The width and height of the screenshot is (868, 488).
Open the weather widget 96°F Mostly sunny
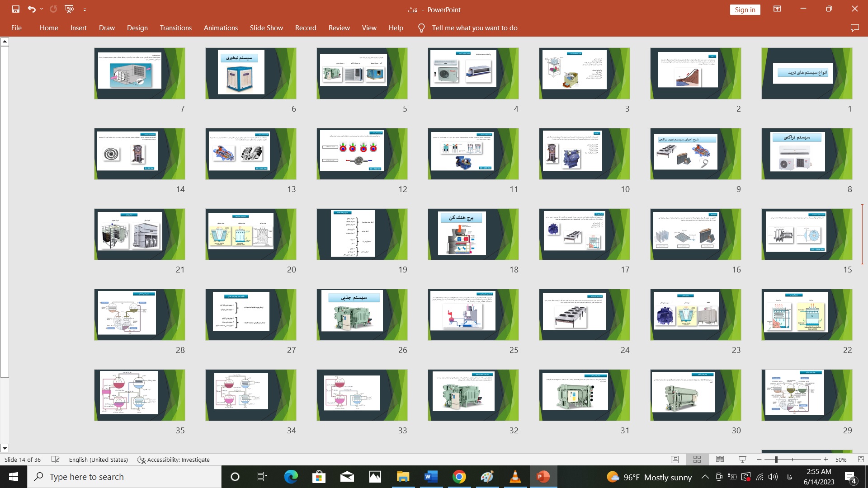click(649, 477)
